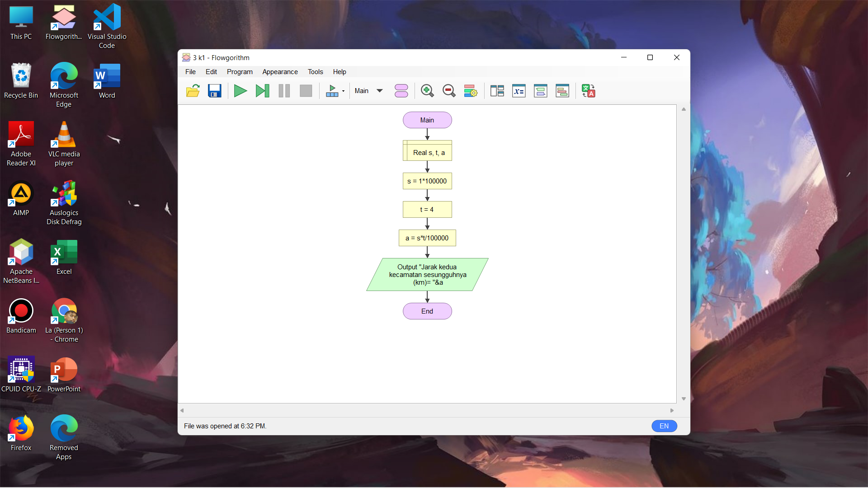
Task: Select the Bandicam desktop icon
Action: [21, 316]
